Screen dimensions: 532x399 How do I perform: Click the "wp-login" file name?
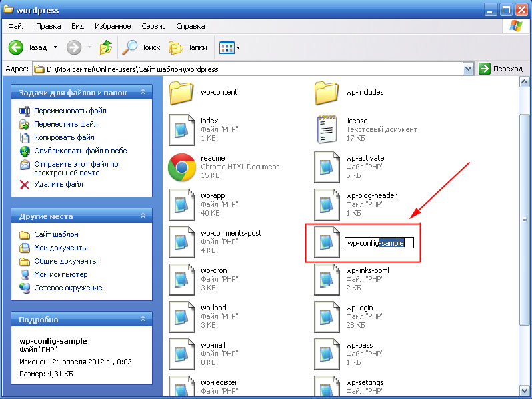[359, 308]
